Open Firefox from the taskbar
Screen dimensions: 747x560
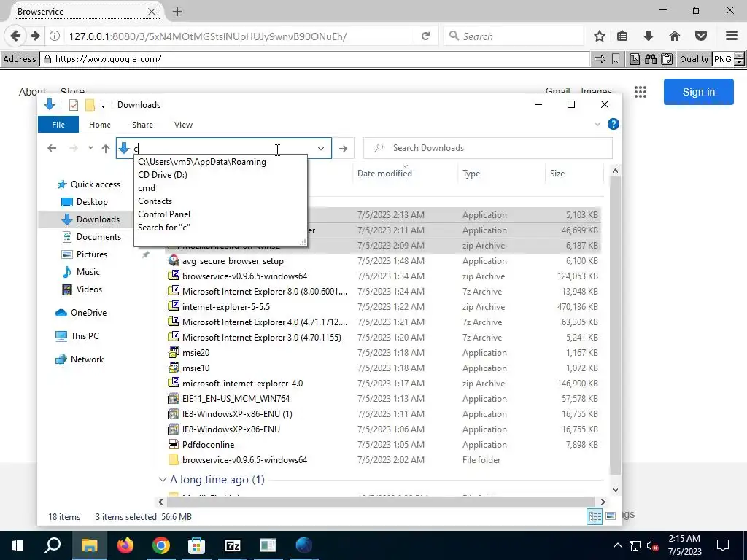pos(125,545)
